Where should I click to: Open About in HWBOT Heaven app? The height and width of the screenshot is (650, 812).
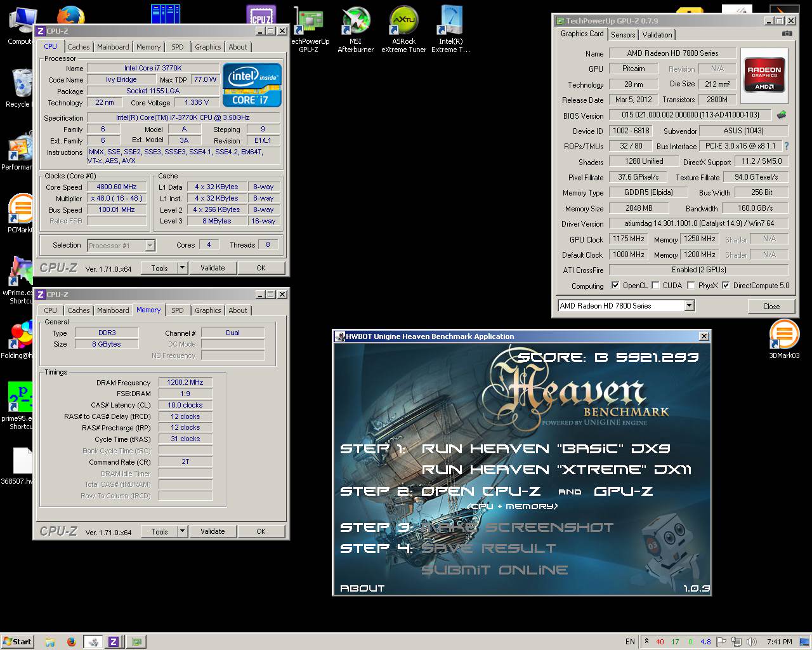pos(362,588)
